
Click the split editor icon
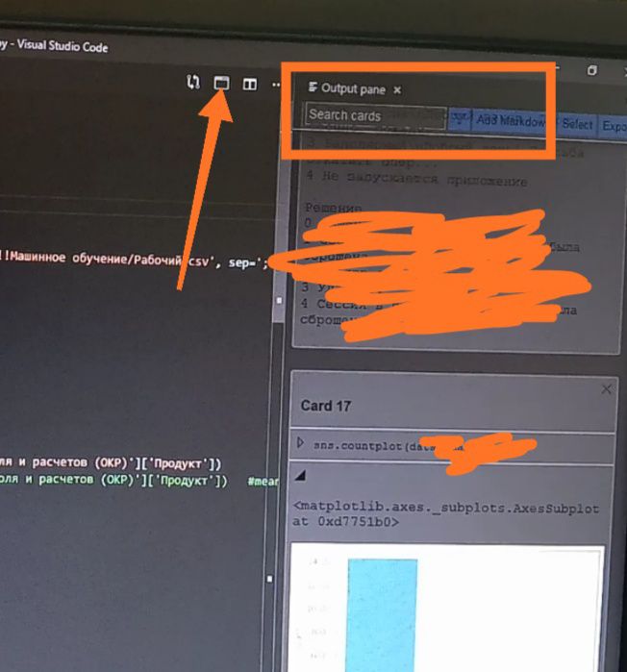[x=250, y=84]
